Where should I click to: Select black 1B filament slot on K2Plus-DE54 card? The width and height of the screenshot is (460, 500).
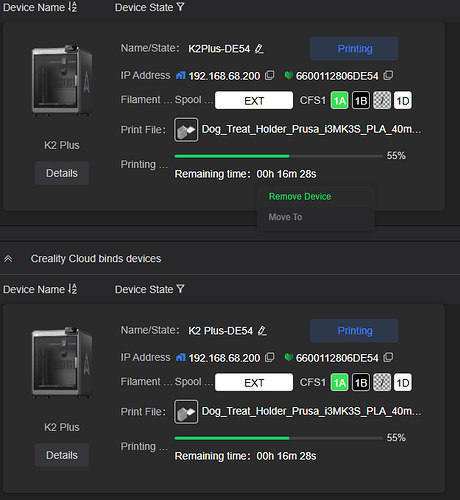point(361,100)
